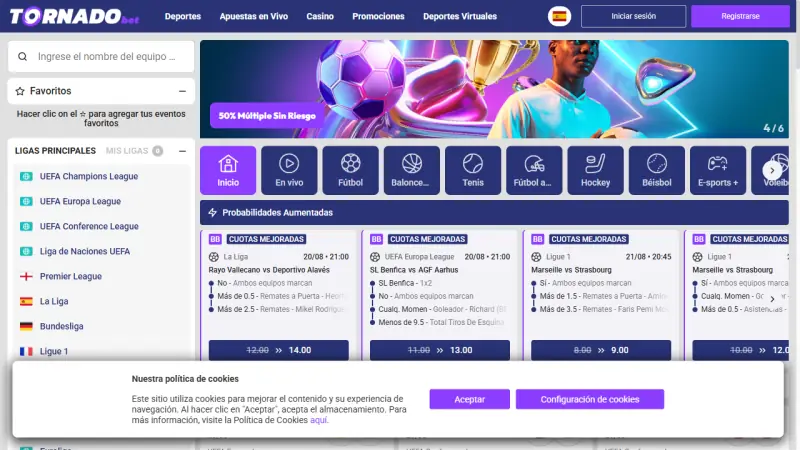Select the Baloncesto category icon
This screenshot has height=450, width=800.
tap(412, 170)
